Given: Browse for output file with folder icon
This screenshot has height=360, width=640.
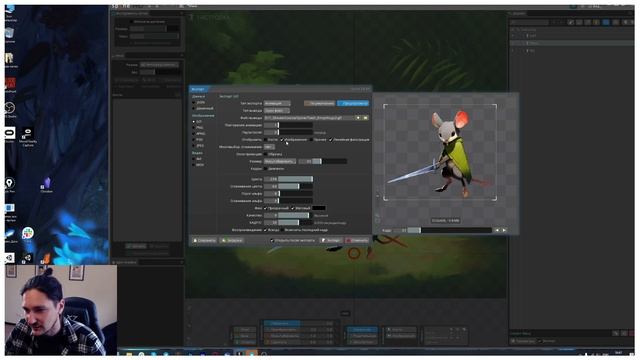Looking at the screenshot, I should 365,118.
